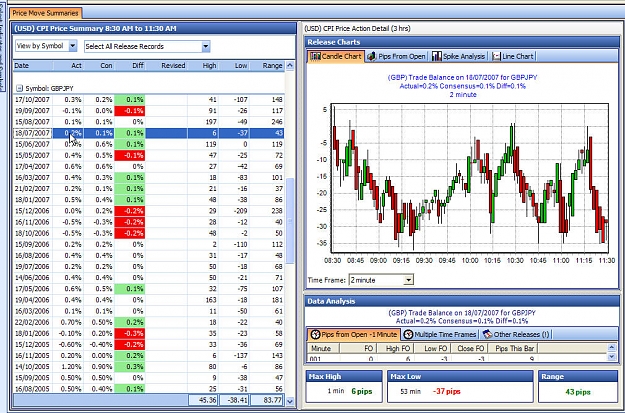The width and height of the screenshot is (625, 413).
Task: Click the Minute column header in Data Analysis
Action: tap(323, 348)
